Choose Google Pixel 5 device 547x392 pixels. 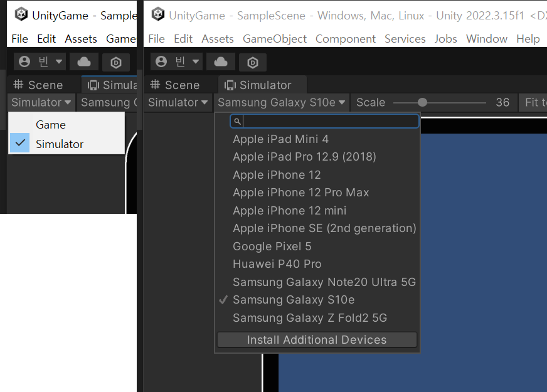pyautogui.click(x=317, y=246)
